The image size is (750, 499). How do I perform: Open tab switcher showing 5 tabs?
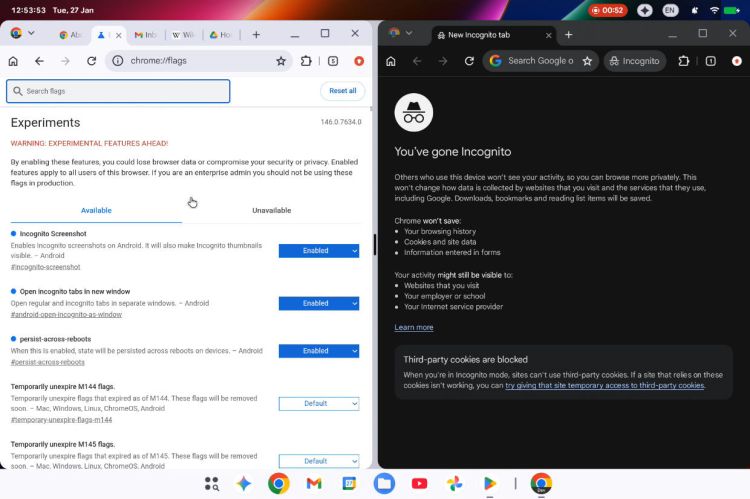point(333,61)
